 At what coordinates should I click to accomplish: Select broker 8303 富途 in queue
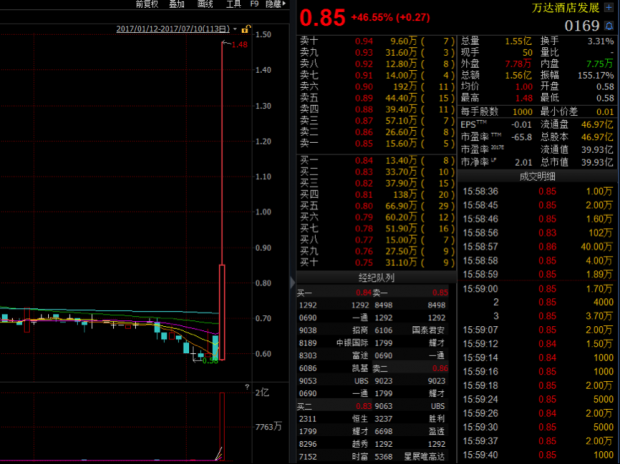(333, 356)
